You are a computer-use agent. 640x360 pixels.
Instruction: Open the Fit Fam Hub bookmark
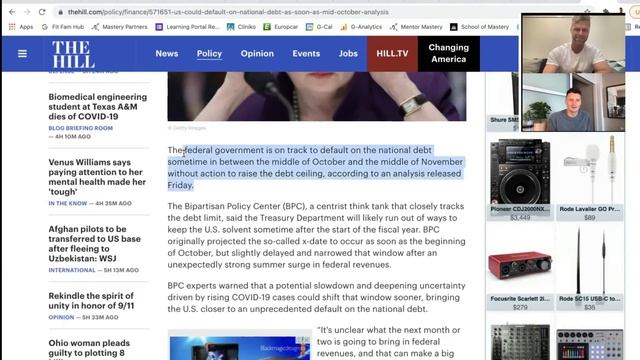tap(62, 27)
